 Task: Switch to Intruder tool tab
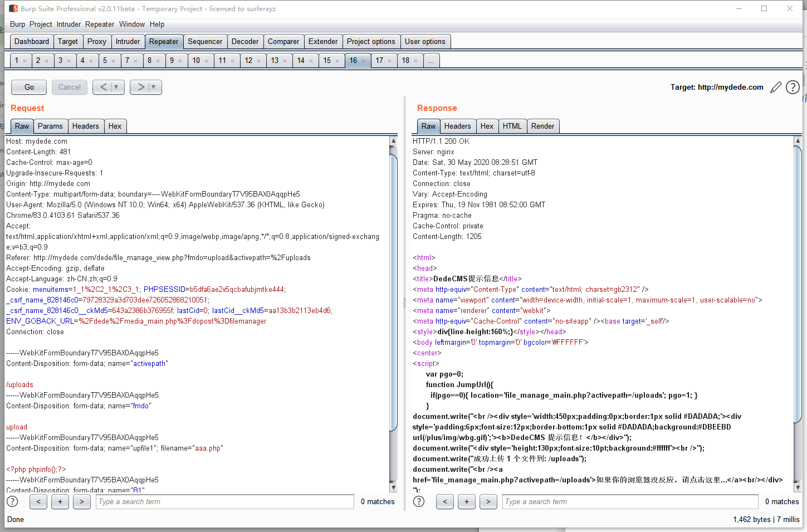coord(128,41)
